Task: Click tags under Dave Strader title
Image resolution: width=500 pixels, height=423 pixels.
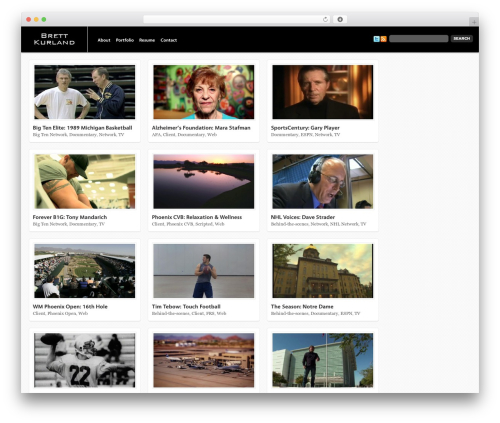Action: [318, 224]
